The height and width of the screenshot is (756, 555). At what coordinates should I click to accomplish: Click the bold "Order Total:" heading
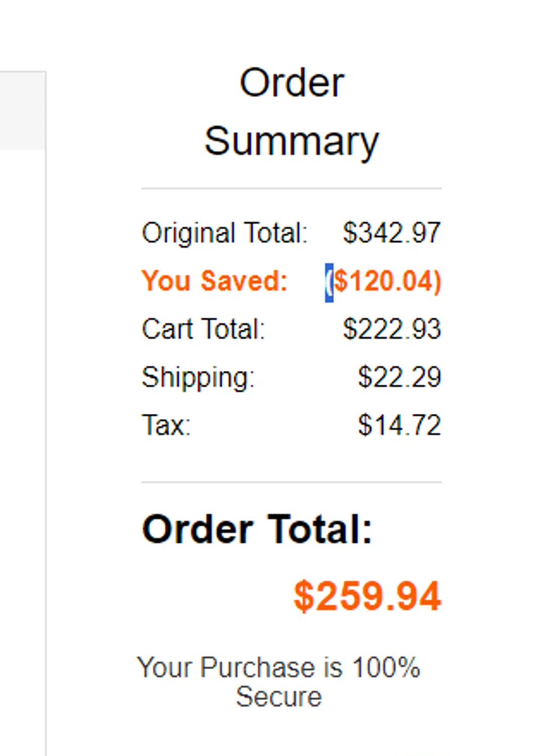tap(257, 530)
